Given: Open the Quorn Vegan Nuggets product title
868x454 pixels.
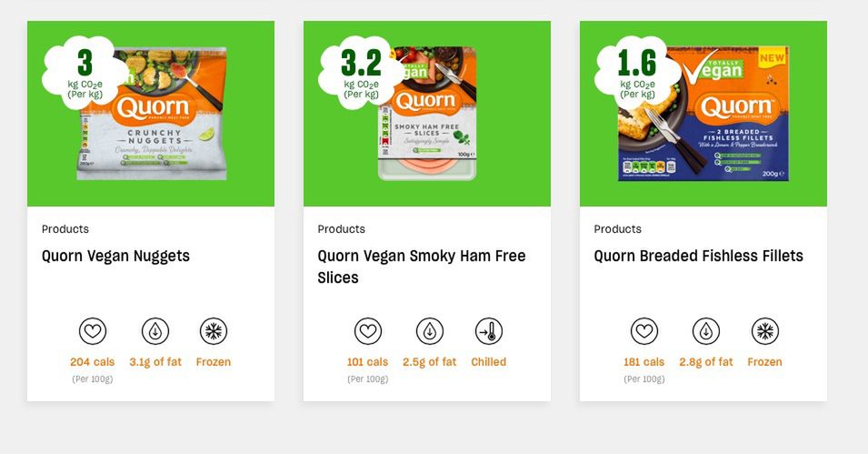Looking at the screenshot, I should 115,256.
